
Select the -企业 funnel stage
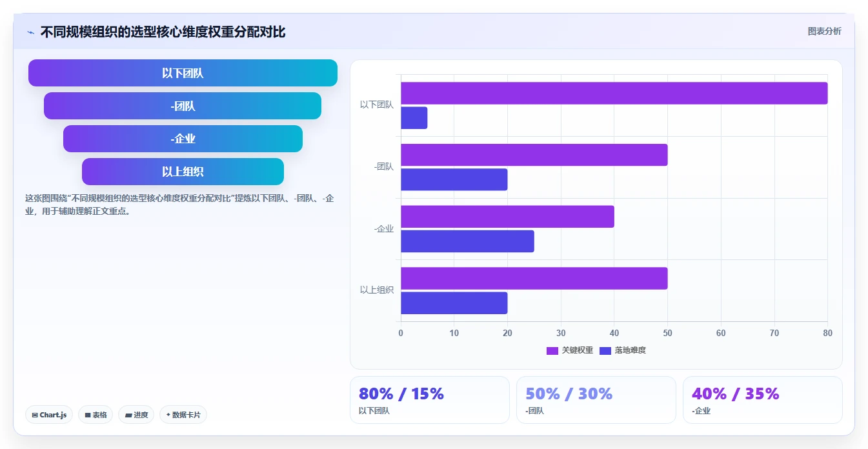tap(183, 139)
